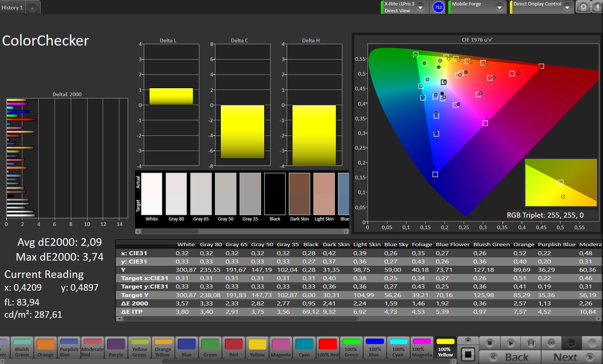Start reading the current color patch
This screenshot has width=603, height=364.
click(510, 343)
